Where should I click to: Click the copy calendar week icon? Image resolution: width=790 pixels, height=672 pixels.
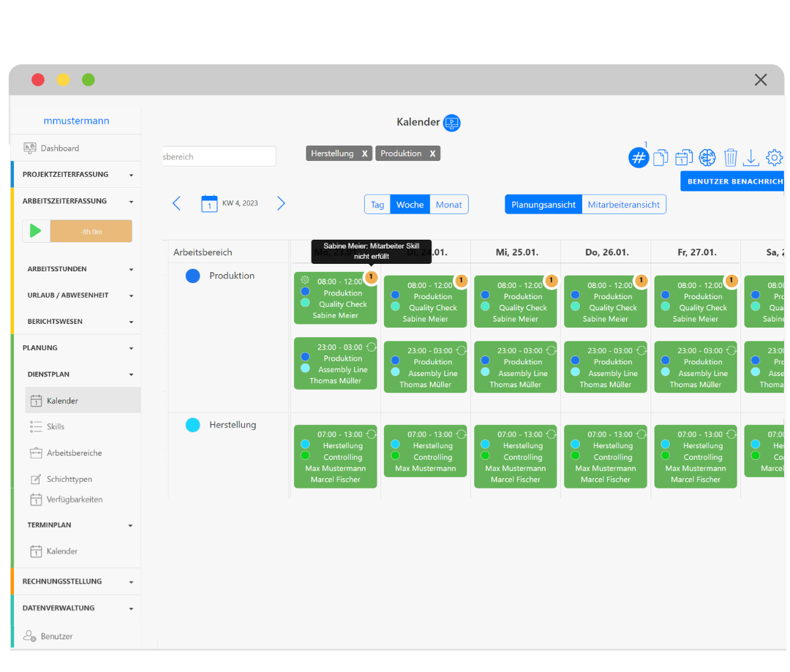pyautogui.click(x=684, y=157)
